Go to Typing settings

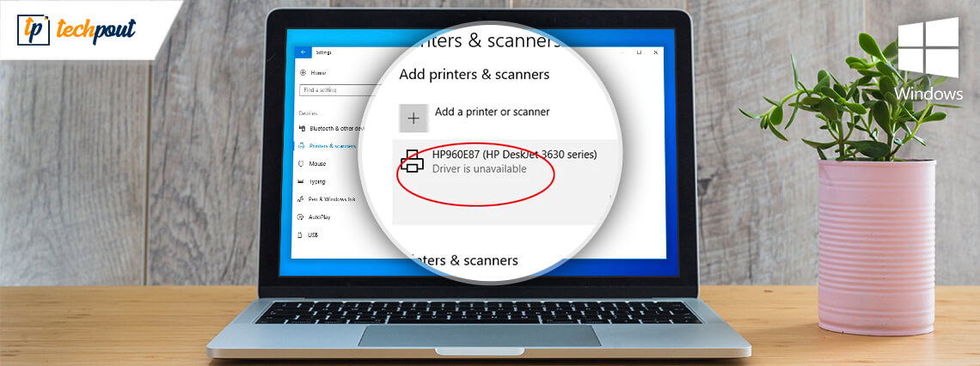tap(313, 181)
